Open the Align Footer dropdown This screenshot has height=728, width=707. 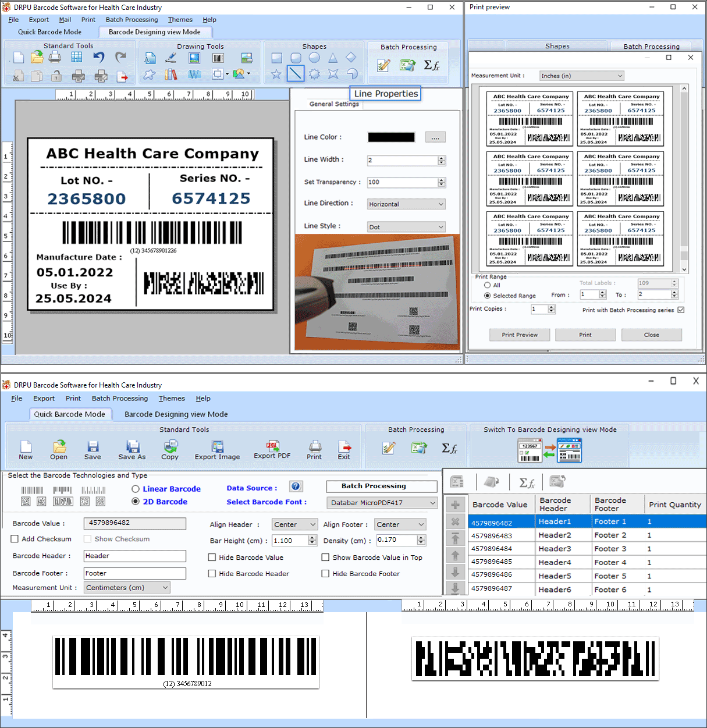[x=400, y=524]
